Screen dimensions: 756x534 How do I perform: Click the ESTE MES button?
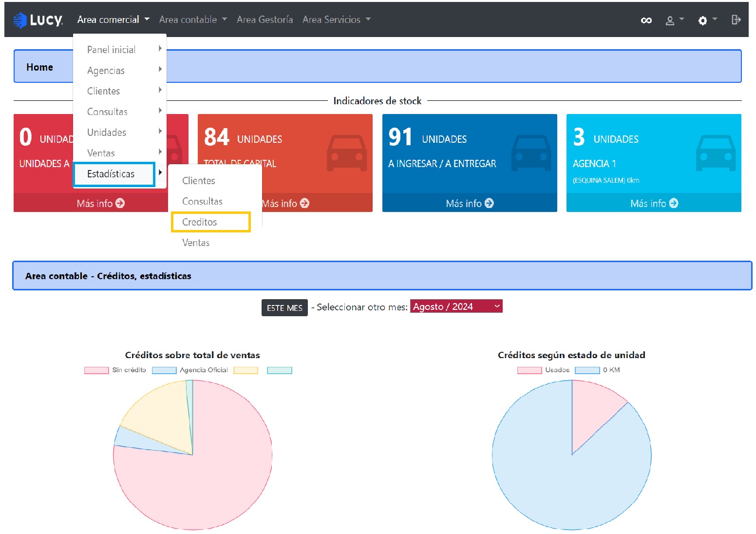point(284,308)
